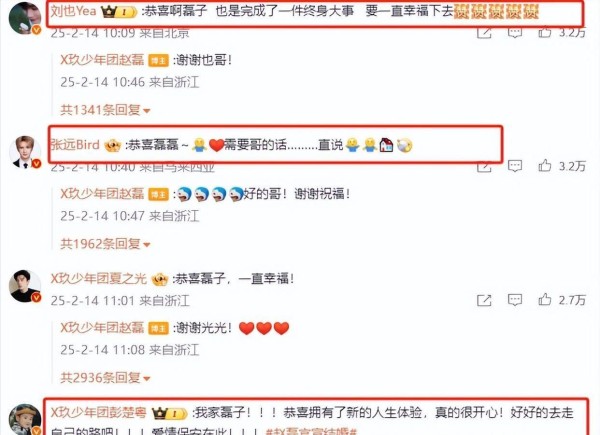Reply to 张远Bird's comment
Image resolution: width=600 pixels, height=435 pixels.
coord(515,166)
